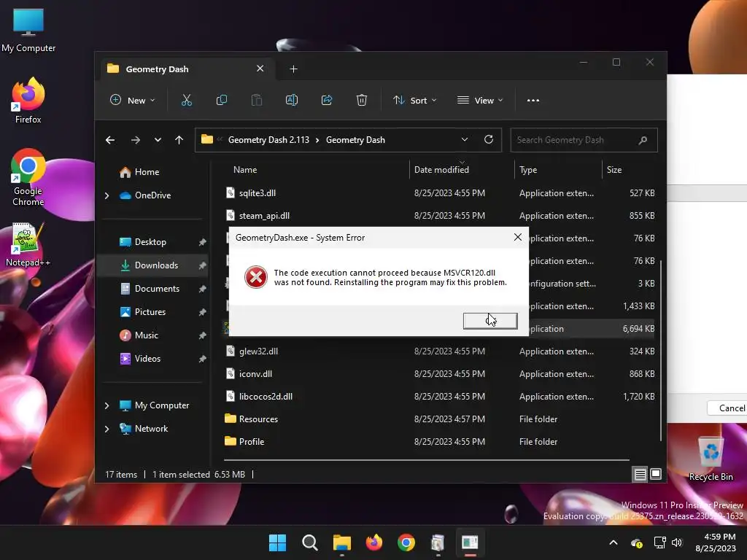
Task: Click the Paste clipboard icon
Action: coord(257,101)
